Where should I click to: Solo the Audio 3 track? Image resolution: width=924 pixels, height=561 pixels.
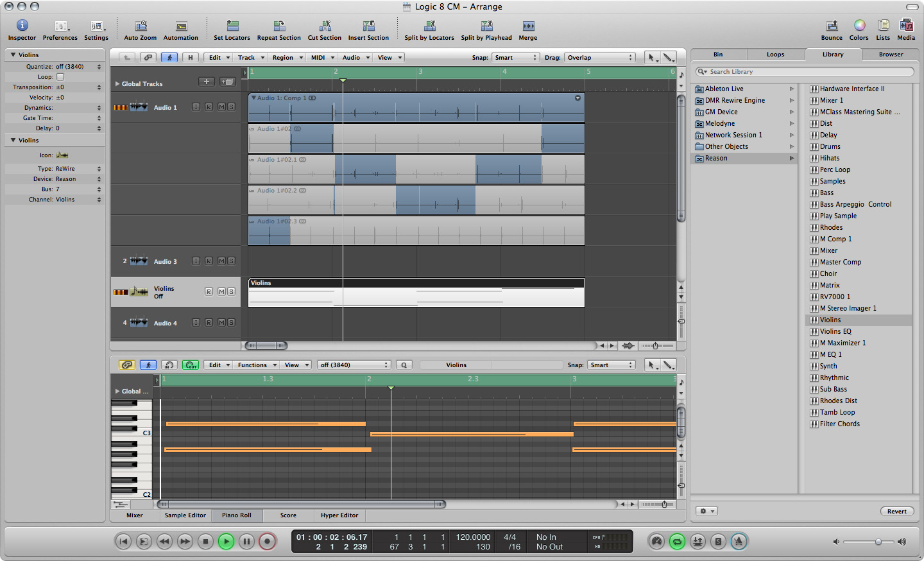[x=231, y=261]
